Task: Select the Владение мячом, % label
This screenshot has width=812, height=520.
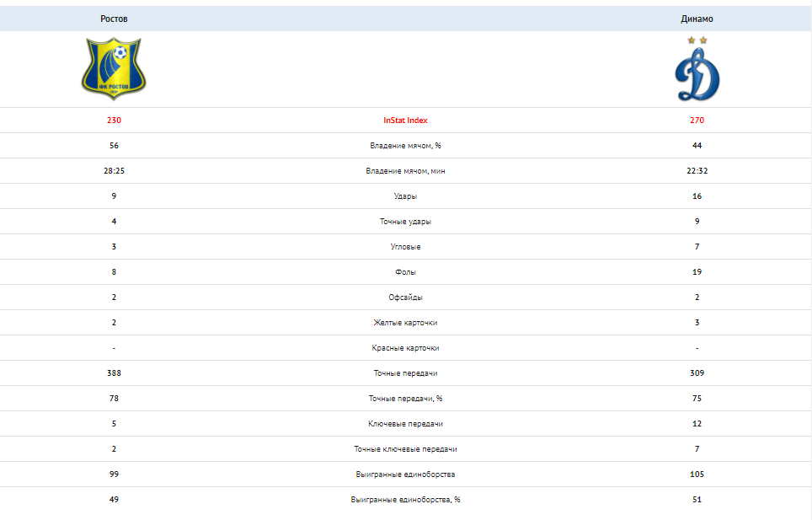Action: [405, 146]
